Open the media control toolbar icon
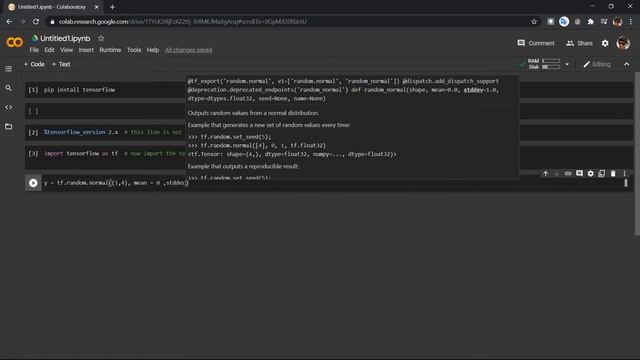This screenshot has height=360, width=640. (604, 22)
